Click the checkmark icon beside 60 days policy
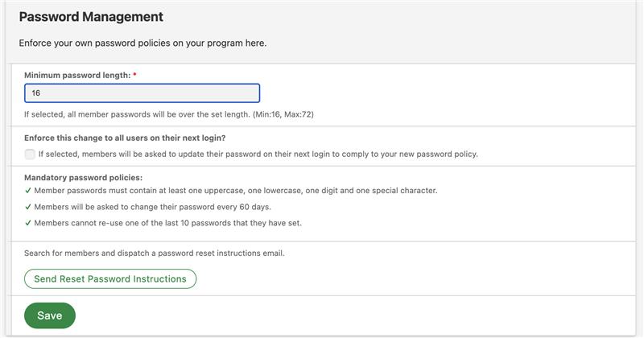This screenshot has height=338, width=644. click(28, 207)
